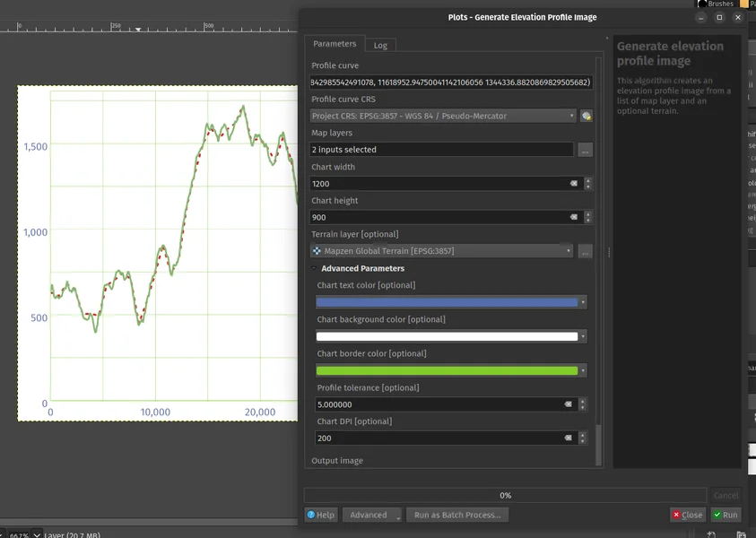Switch to the Log tab
The width and height of the screenshot is (756, 538).
[380, 45]
